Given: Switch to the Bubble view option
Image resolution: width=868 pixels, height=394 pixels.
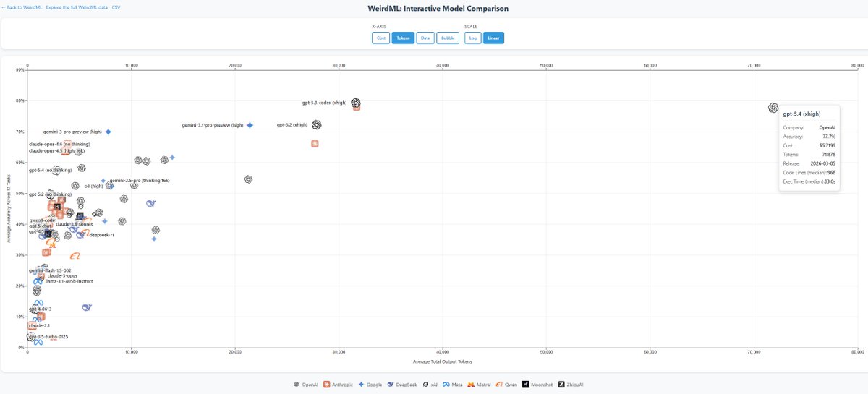Looking at the screenshot, I should pos(448,38).
